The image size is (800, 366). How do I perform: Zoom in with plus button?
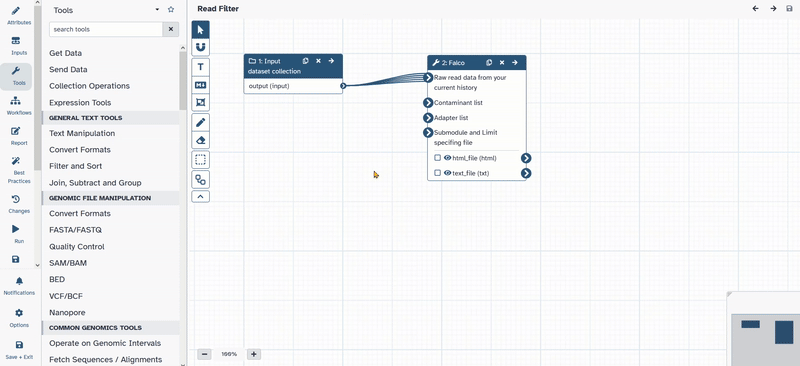coord(254,354)
